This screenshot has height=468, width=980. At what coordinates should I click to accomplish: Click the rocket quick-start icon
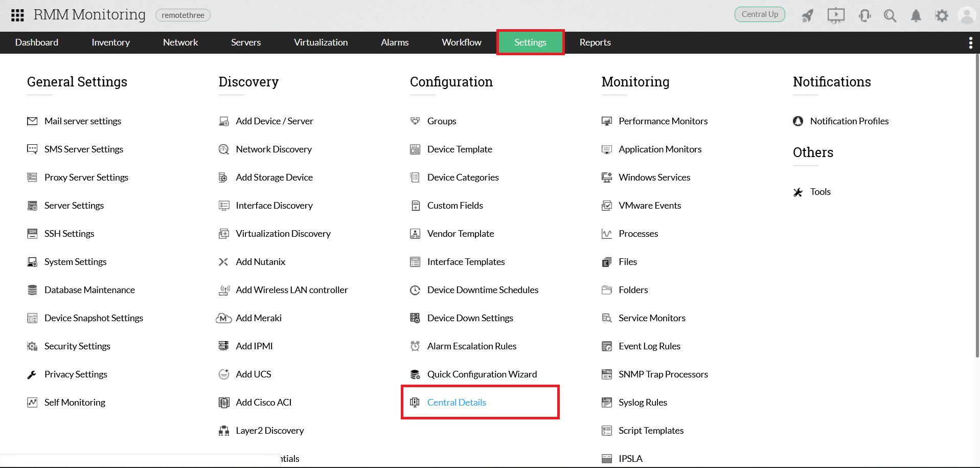coord(808,16)
